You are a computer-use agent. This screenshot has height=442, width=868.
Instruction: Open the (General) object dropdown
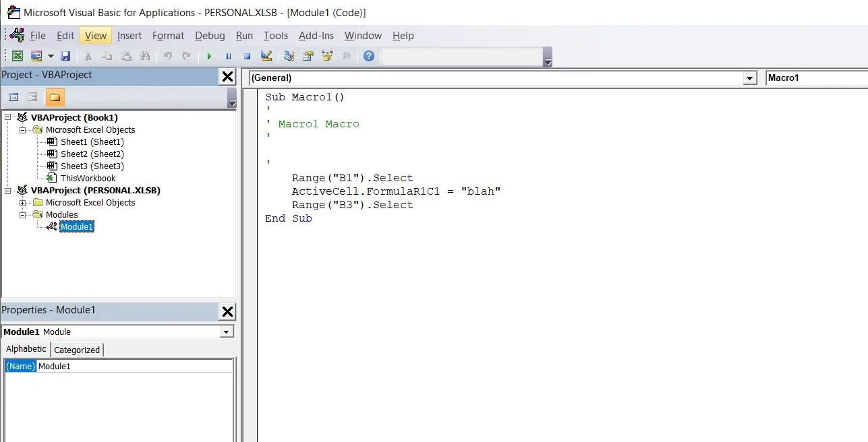coord(750,78)
